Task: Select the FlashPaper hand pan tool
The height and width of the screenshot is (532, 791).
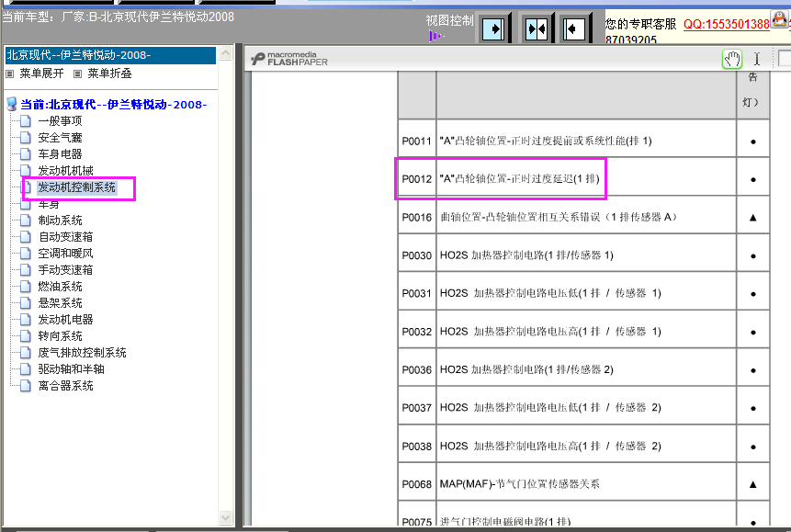Action: (732, 60)
